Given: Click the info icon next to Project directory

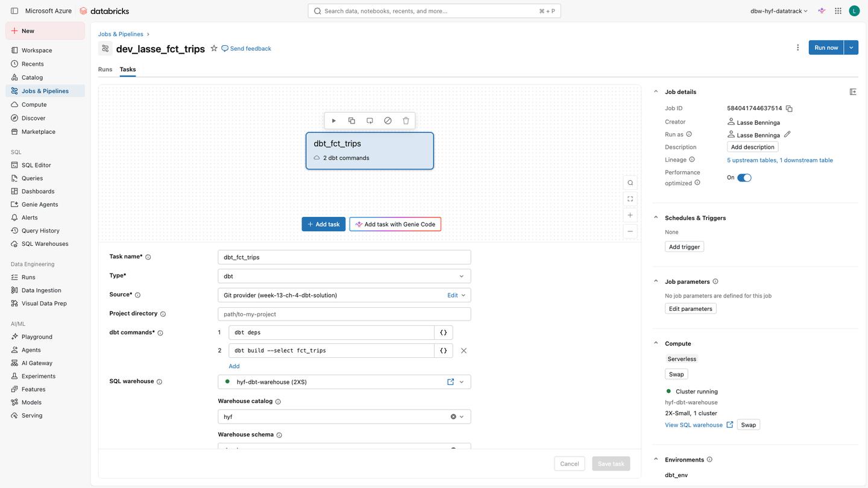Looking at the screenshot, I should click(163, 314).
